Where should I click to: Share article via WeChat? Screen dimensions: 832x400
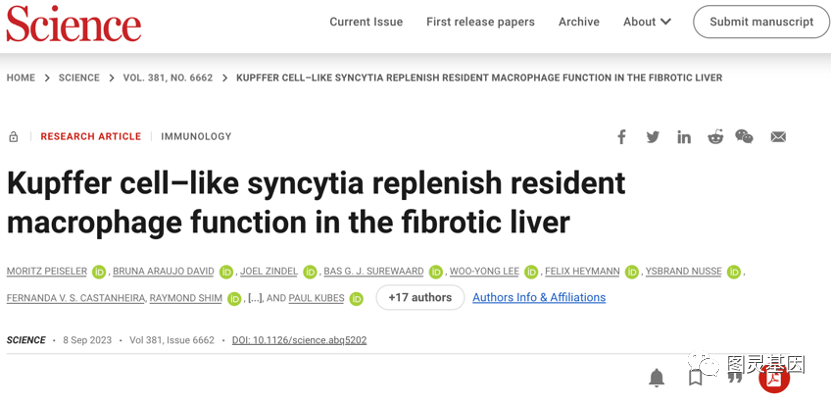745,137
